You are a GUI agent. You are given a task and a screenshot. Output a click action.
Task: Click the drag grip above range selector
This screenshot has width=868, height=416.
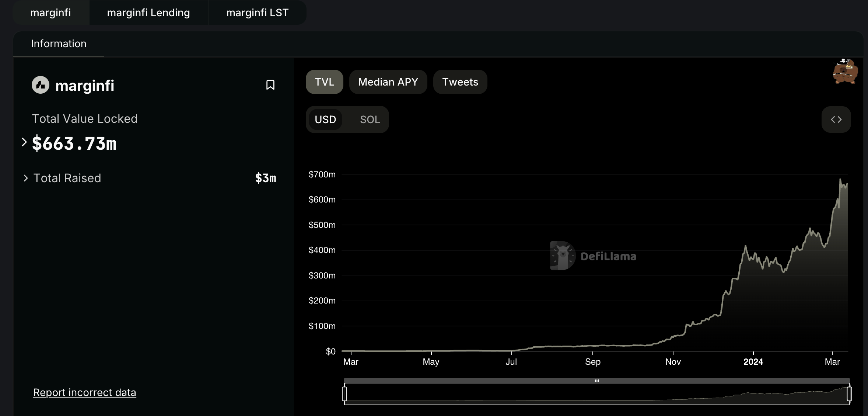[x=597, y=381]
